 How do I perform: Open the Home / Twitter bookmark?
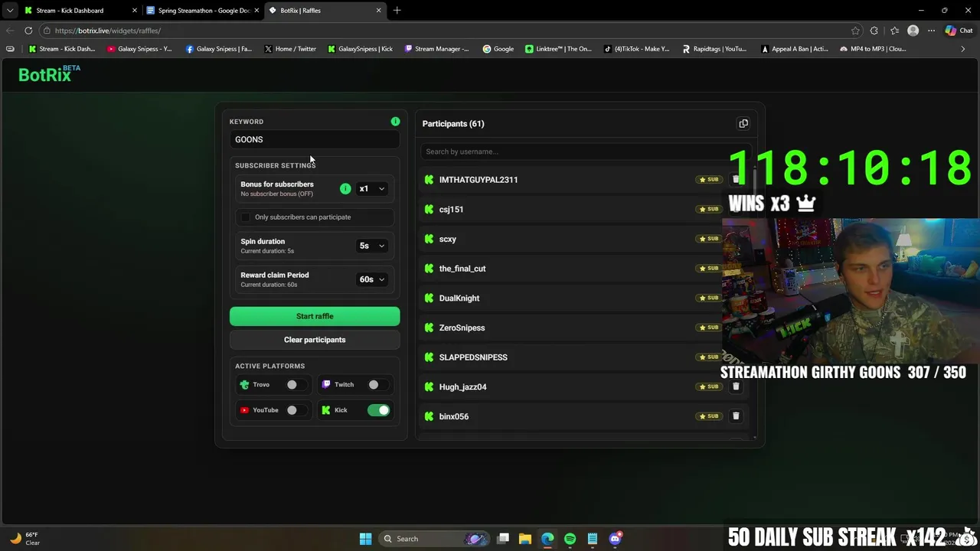pyautogui.click(x=290, y=49)
